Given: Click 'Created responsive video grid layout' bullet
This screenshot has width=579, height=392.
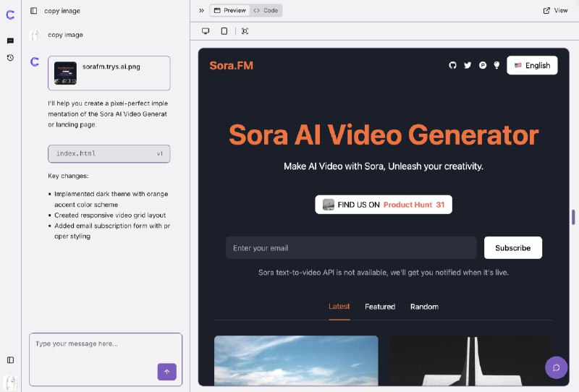Looking at the screenshot, I should coord(110,216).
